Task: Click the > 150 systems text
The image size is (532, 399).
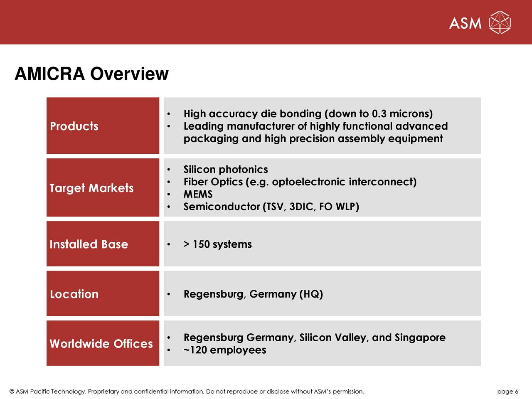Action: click(217, 244)
